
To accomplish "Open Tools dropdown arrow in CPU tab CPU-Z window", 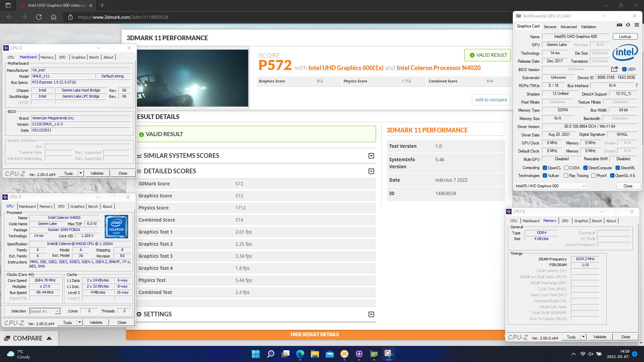I will pyautogui.click(x=79, y=322).
